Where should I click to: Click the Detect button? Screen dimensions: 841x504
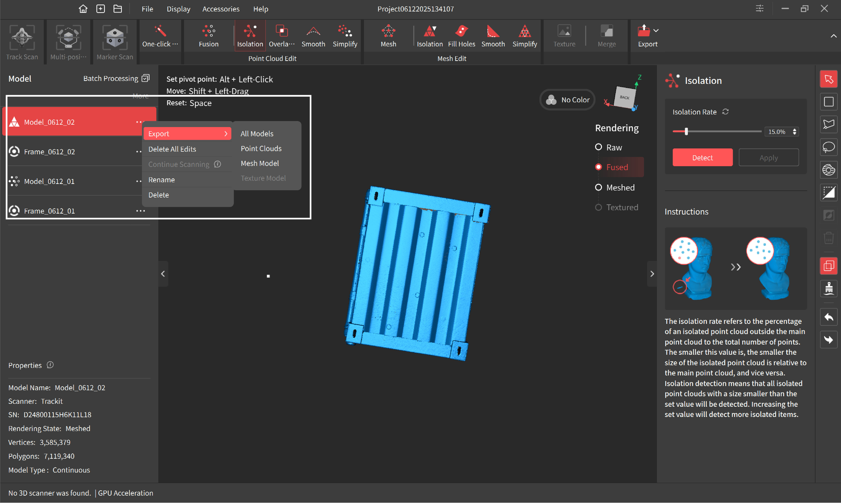coord(702,158)
